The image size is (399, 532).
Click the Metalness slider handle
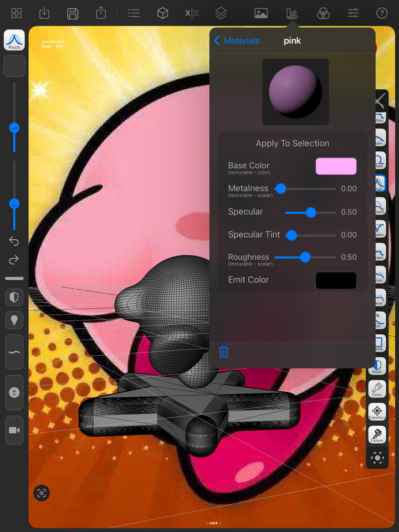[280, 188]
